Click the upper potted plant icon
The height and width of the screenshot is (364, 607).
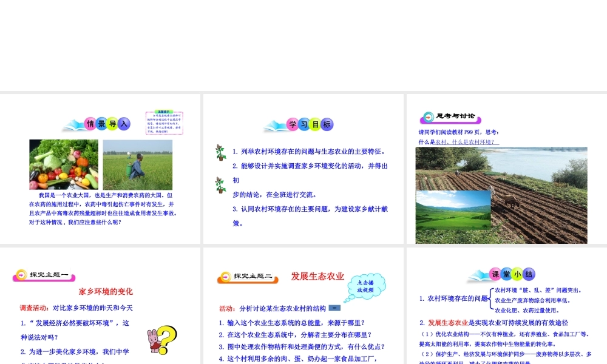pyautogui.click(x=221, y=152)
